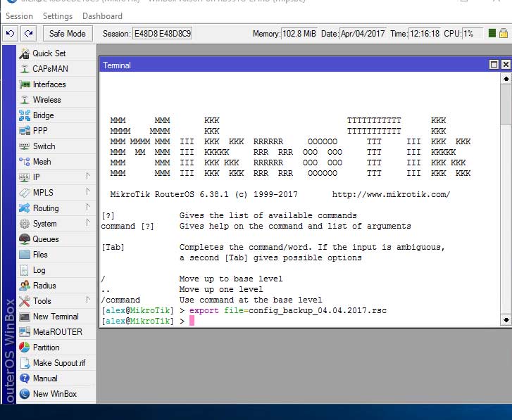Open New Terminal from the sidebar label
The width and height of the screenshot is (512, 420).
(x=56, y=317)
